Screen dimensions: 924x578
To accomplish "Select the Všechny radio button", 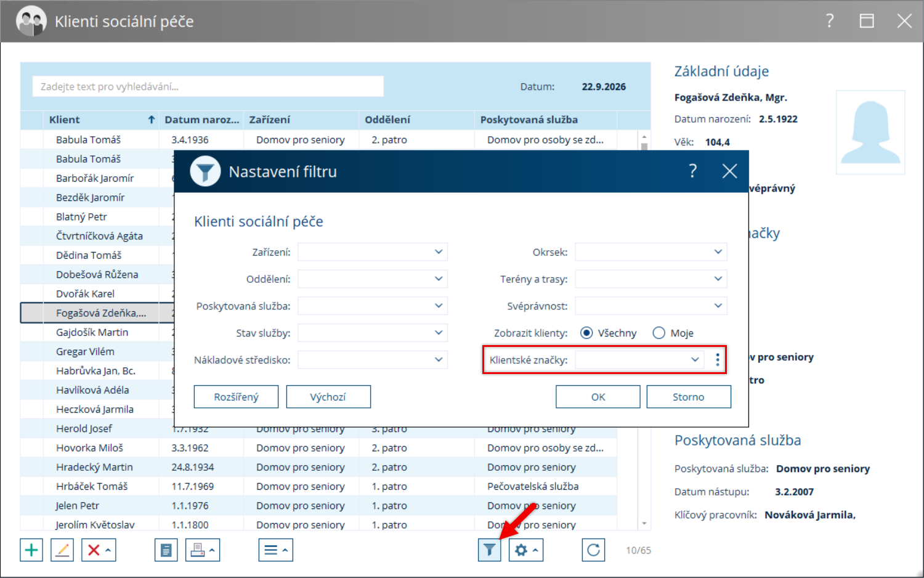I will (586, 333).
